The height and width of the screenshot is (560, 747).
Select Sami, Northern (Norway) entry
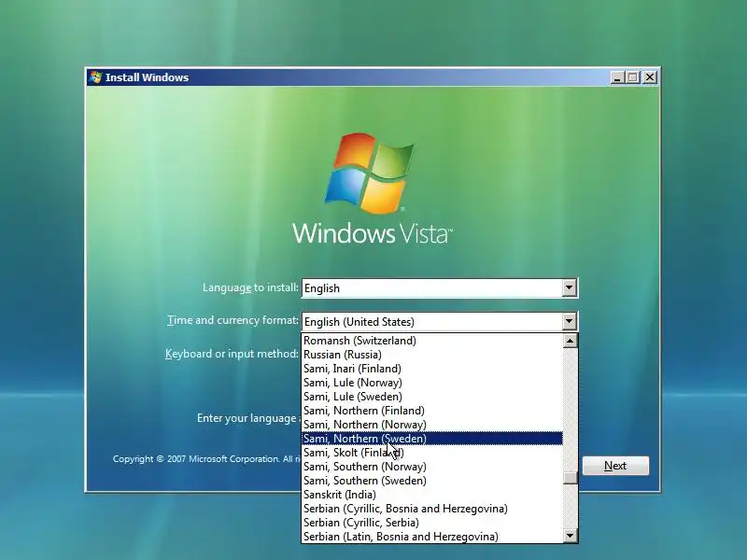[x=432, y=425]
